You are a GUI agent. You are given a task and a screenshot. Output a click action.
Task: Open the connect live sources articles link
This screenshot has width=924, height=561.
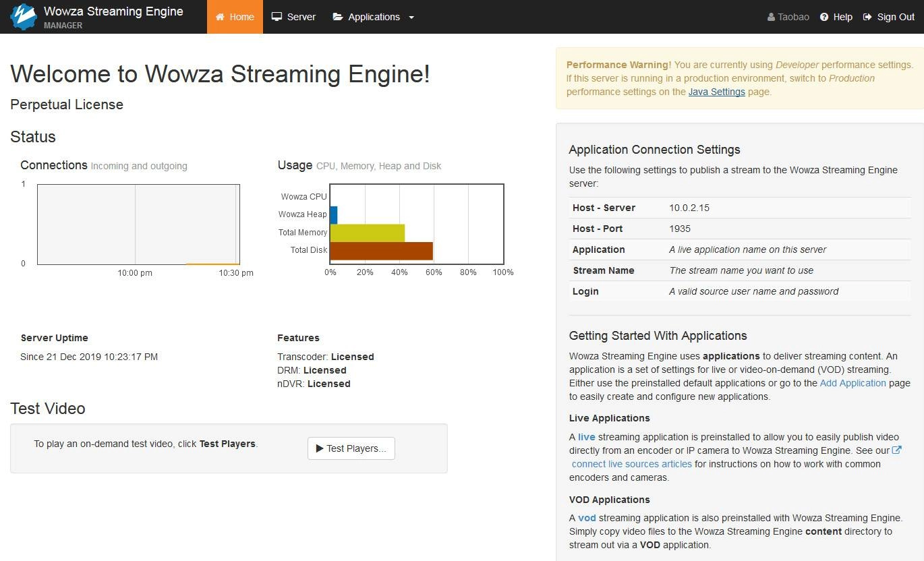[631, 464]
